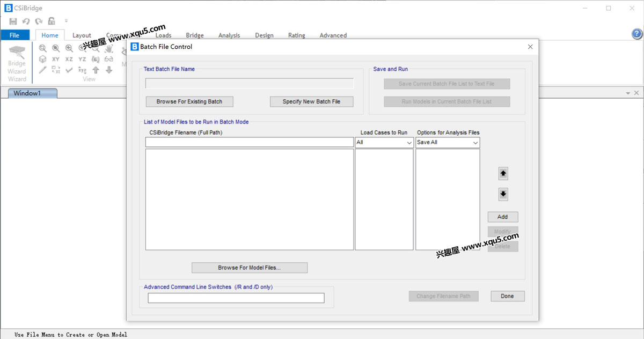The height and width of the screenshot is (339, 644).
Task: Click the Redo arrow icon
Action: tap(39, 21)
